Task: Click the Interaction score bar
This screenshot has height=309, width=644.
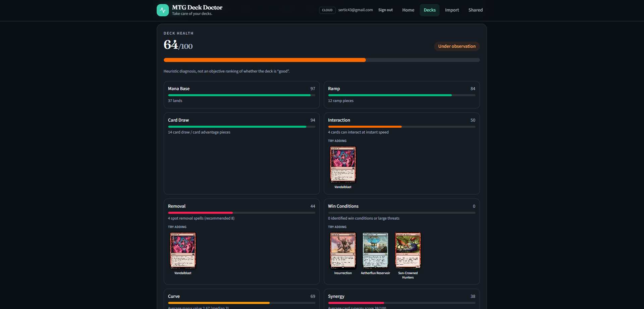Action: point(401,127)
